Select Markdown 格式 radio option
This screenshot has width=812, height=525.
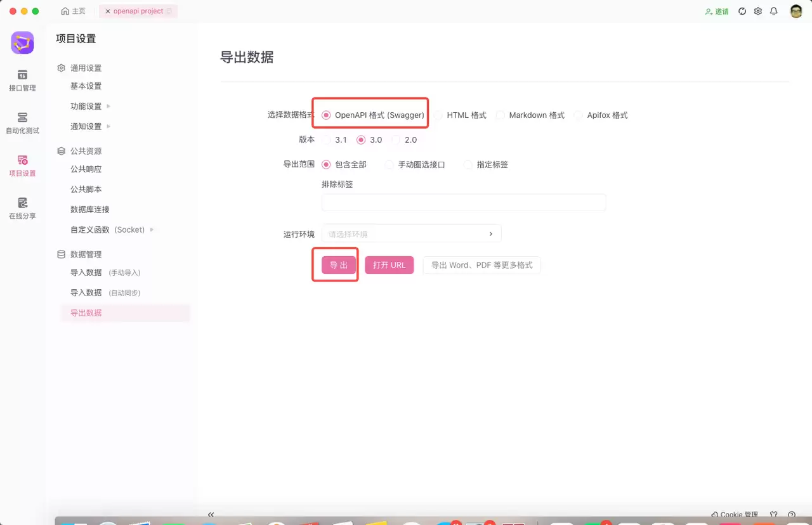click(x=530, y=115)
